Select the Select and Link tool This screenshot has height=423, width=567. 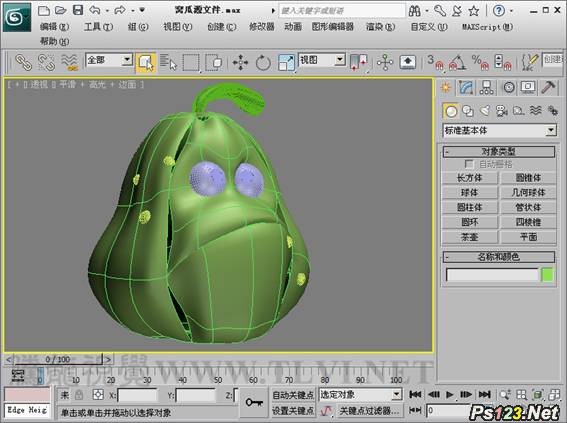24,62
